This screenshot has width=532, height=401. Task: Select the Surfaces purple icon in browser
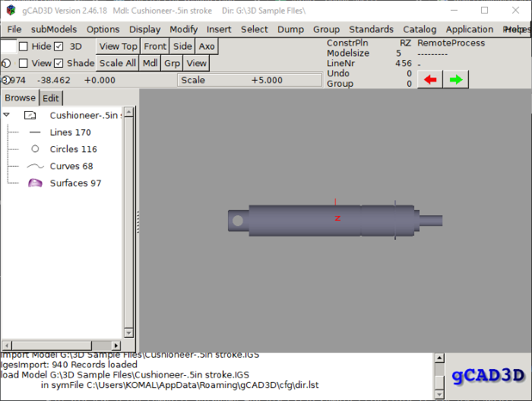(35, 183)
